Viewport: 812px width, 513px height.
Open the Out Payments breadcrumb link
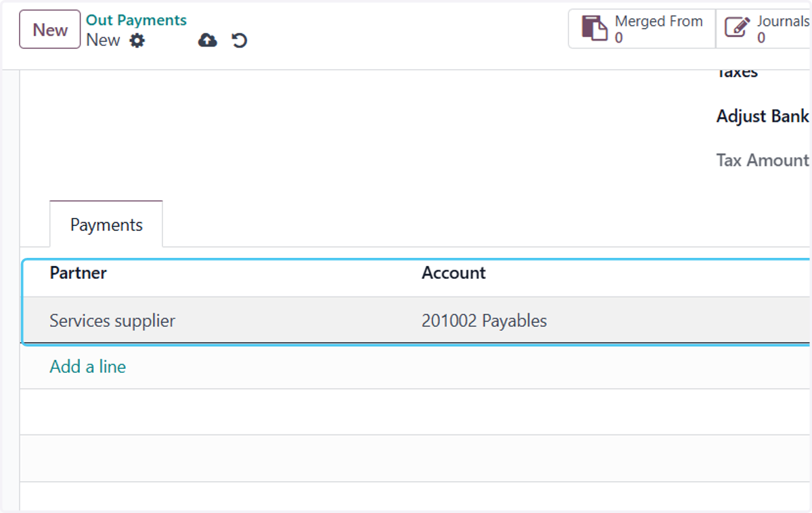point(136,20)
